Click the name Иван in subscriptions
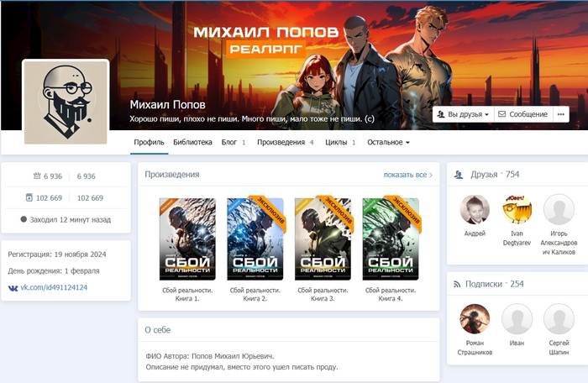 517,343
